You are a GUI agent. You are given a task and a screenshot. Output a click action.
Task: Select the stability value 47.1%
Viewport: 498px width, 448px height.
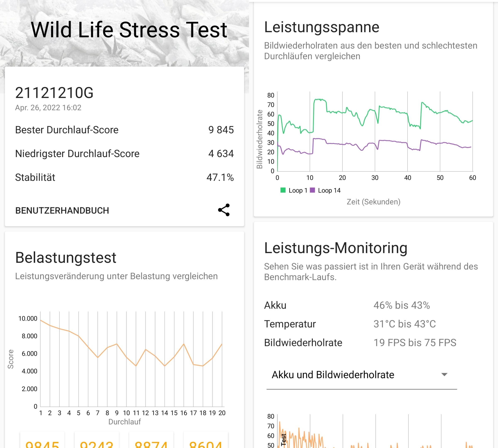coord(220,178)
